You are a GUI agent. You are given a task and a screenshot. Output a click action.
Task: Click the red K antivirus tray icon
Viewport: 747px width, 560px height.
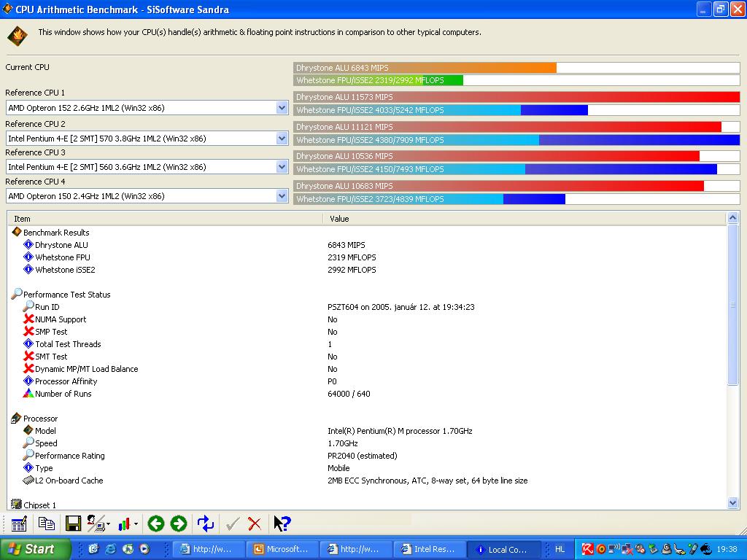click(587, 549)
